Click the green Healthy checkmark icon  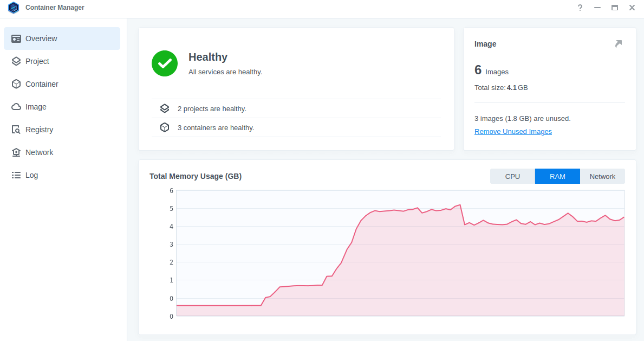pos(165,63)
